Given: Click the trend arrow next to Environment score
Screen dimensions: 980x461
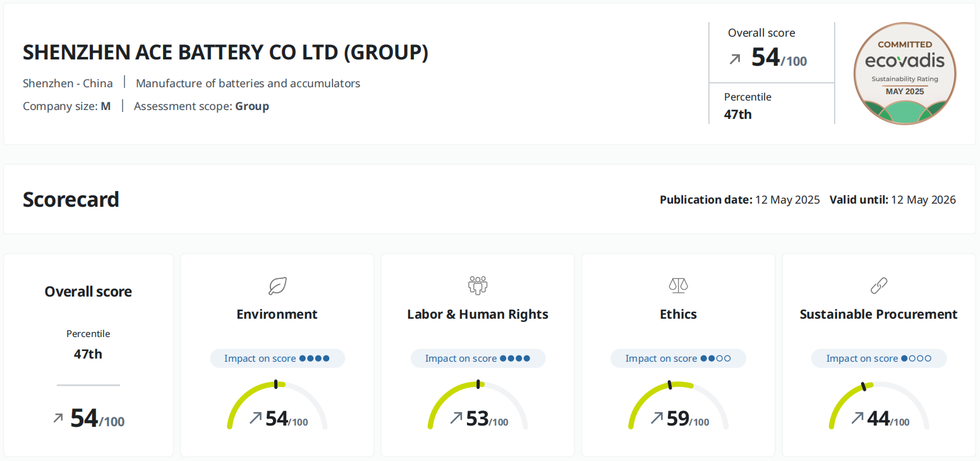Looking at the screenshot, I should (x=255, y=417).
